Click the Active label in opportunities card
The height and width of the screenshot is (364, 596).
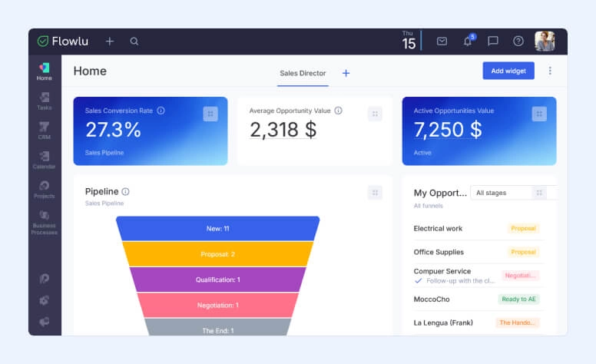(422, 153)
